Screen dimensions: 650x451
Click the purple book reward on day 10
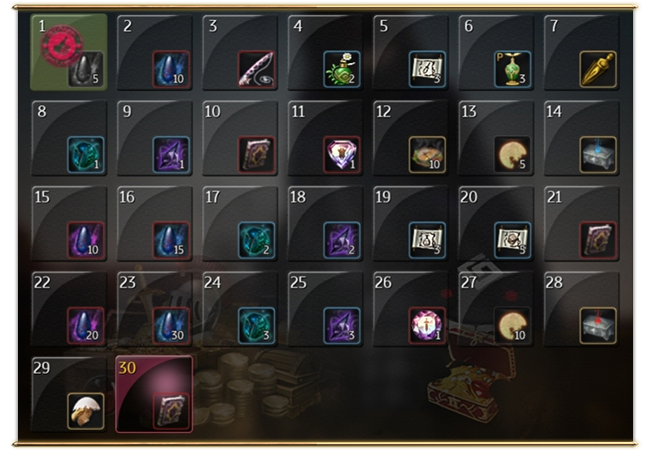[x=257, y=155]
